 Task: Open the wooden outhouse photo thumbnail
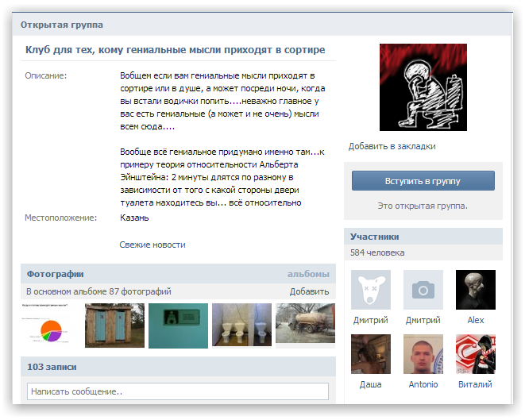pos(114,326)
